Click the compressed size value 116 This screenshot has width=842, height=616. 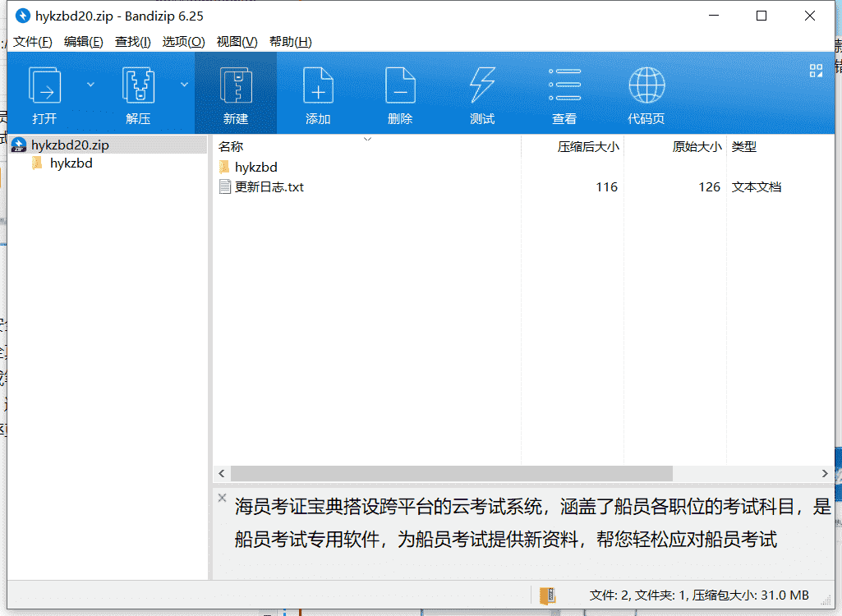[606, 187]
